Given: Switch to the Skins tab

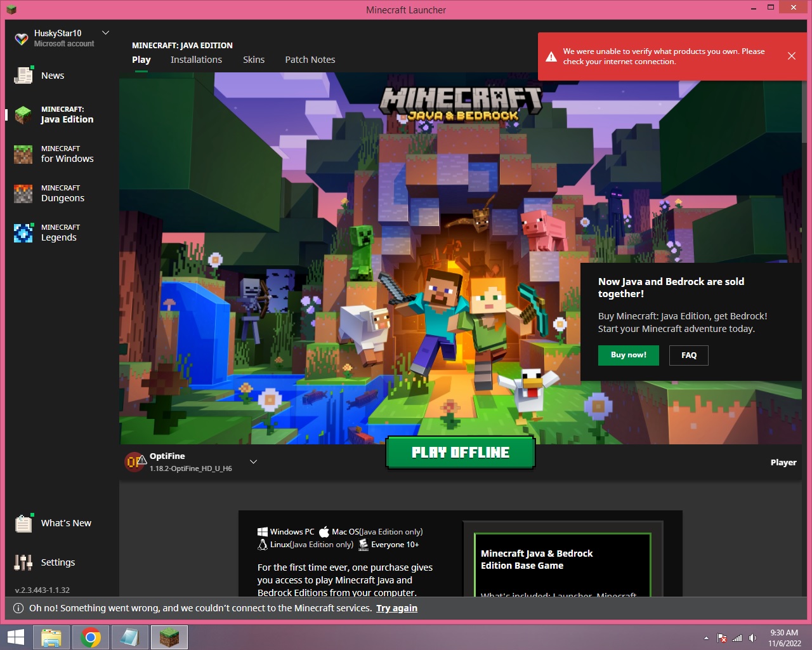Looking at the screenshot, I should pyautogui.click(x=254, y=60).
